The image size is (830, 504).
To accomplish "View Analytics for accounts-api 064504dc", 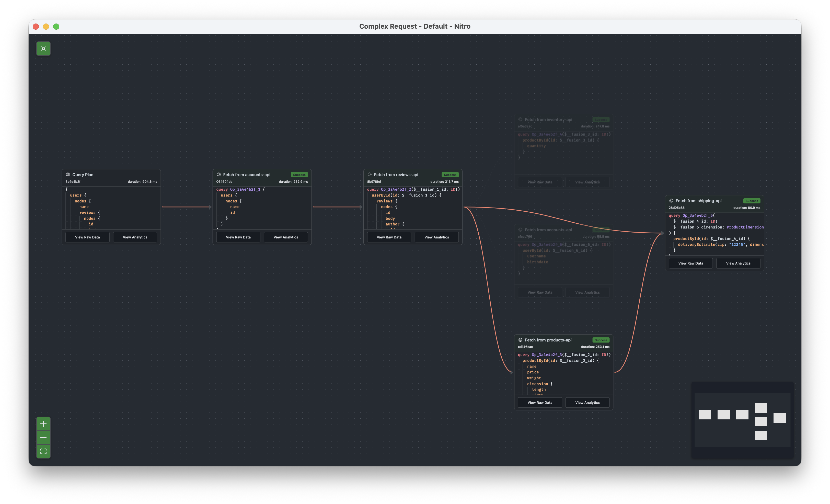I will (x=286, y=237).
